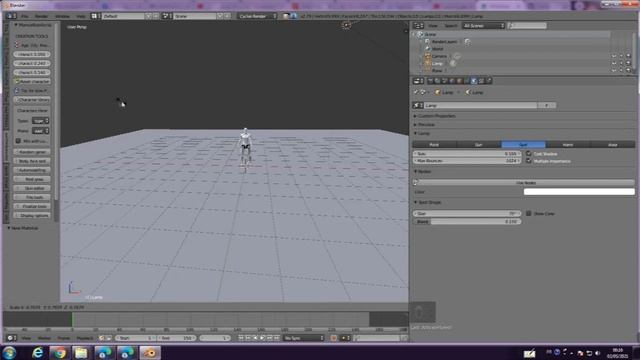The image size is (640, 360).
Task: Open the File menu
Action: point(25,16)
